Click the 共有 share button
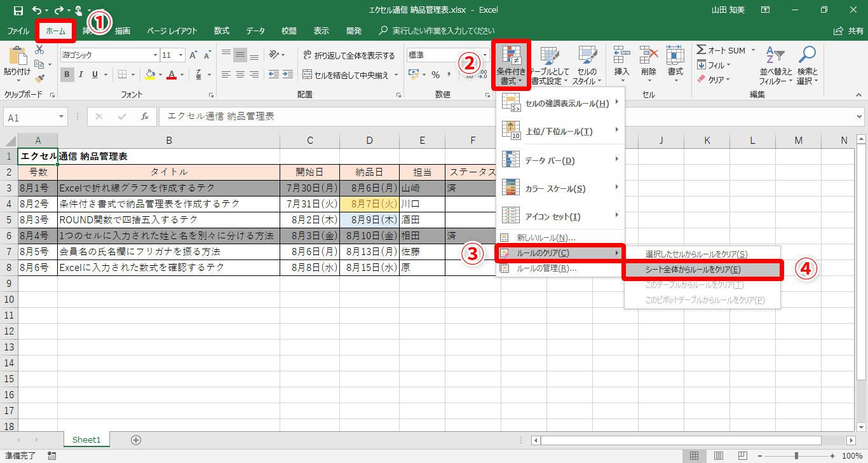Viewport: 868px width, 463px height. tap(848, 31)
